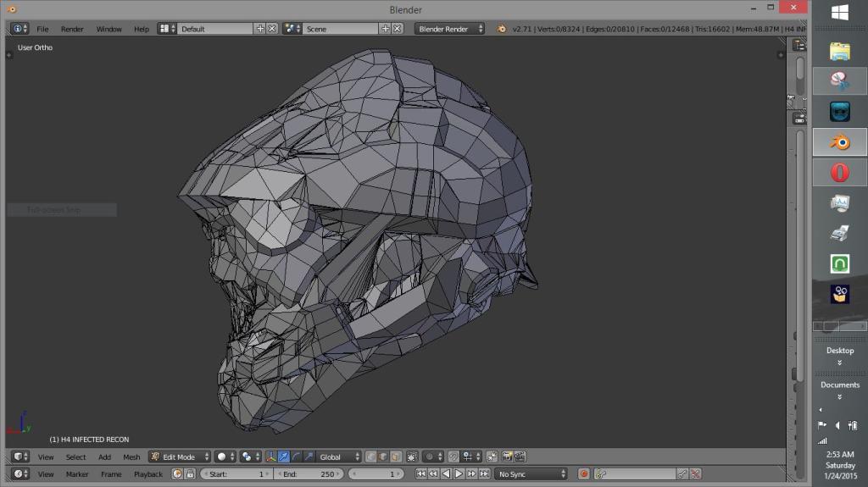Click the Start frame field

[236, 473]
